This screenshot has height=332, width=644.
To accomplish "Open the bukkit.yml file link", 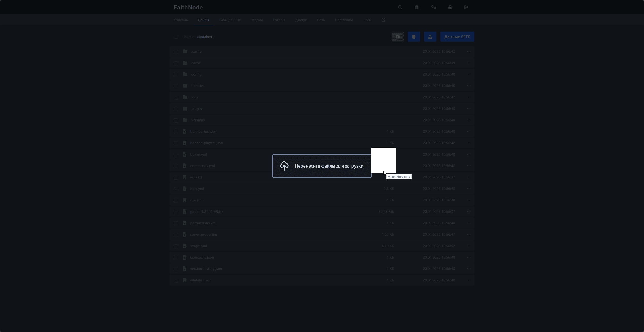I will (x=199, y=154).
